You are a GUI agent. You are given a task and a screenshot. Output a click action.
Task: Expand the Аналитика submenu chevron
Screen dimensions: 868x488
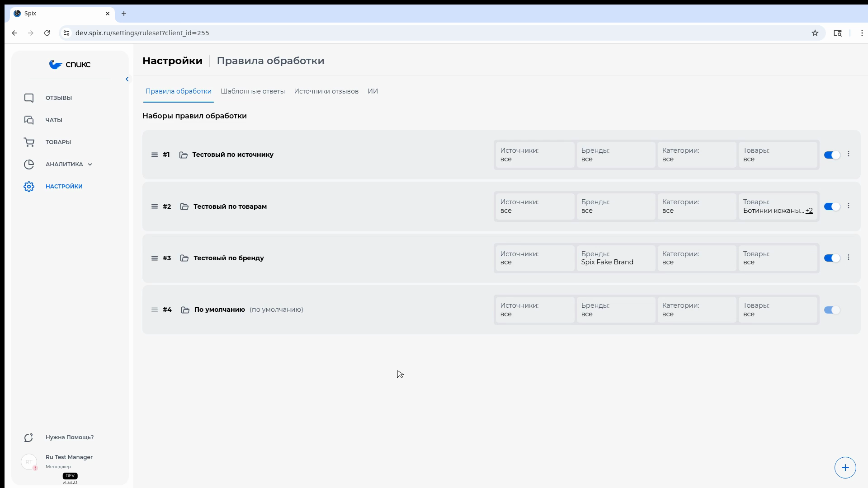point(90,164)
